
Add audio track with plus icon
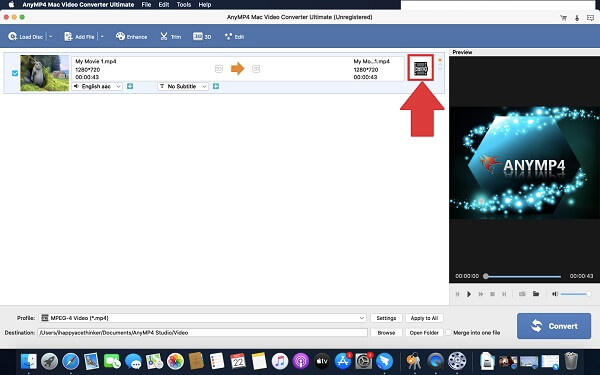(x=130, y=86)
